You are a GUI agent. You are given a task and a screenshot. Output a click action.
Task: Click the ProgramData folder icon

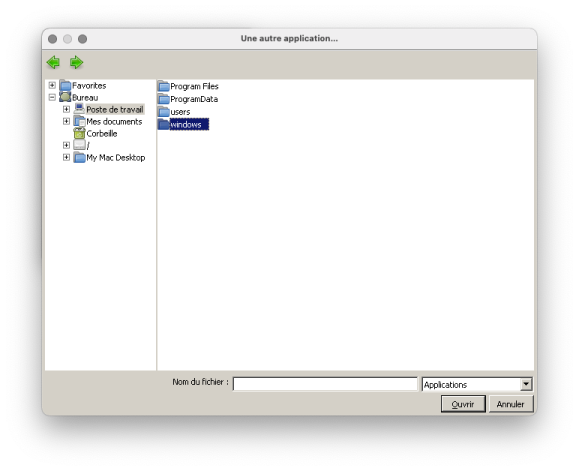tap(164, 99)
